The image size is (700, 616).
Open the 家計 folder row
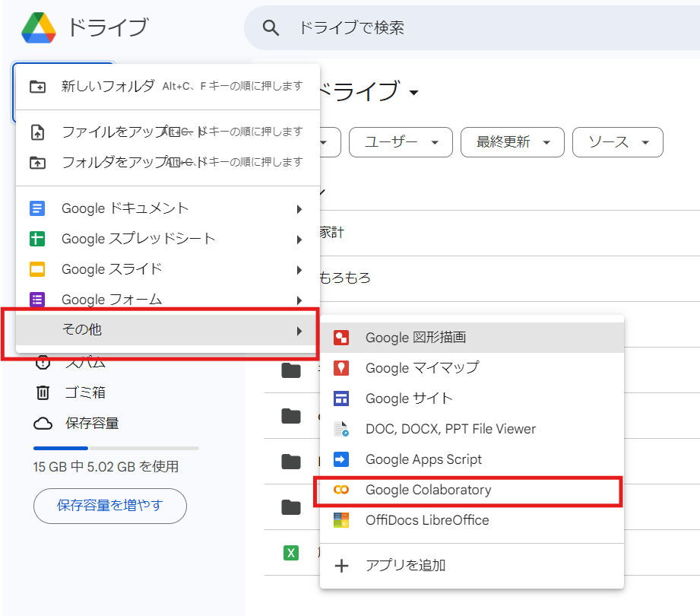pos(510,233)
